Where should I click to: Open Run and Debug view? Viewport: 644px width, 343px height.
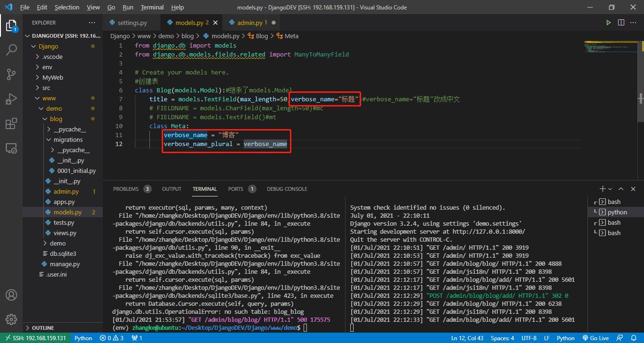[x=11, y=99]
